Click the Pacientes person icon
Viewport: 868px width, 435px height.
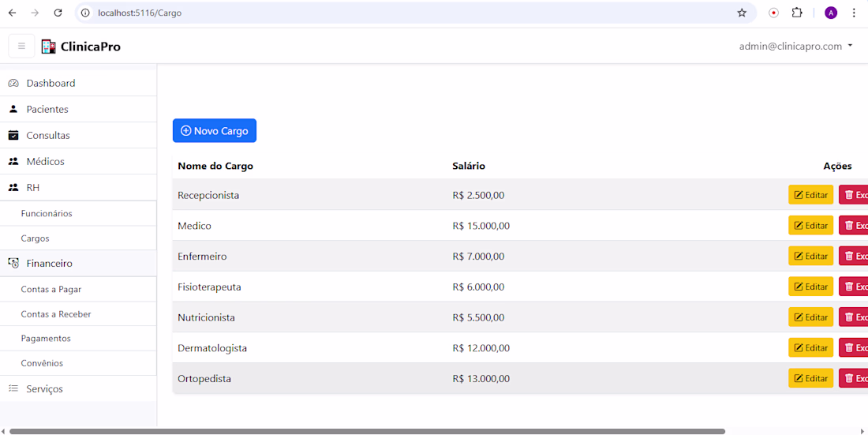coord(14,109)
